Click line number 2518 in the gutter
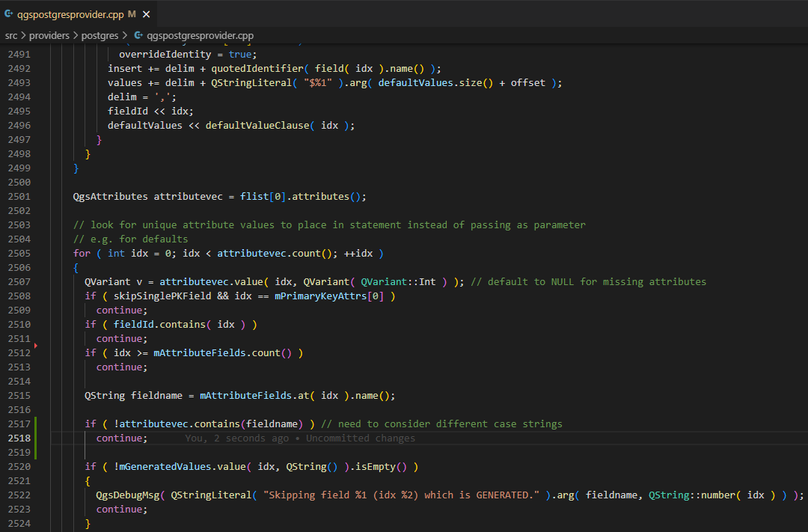 click(x=19, y=438)
